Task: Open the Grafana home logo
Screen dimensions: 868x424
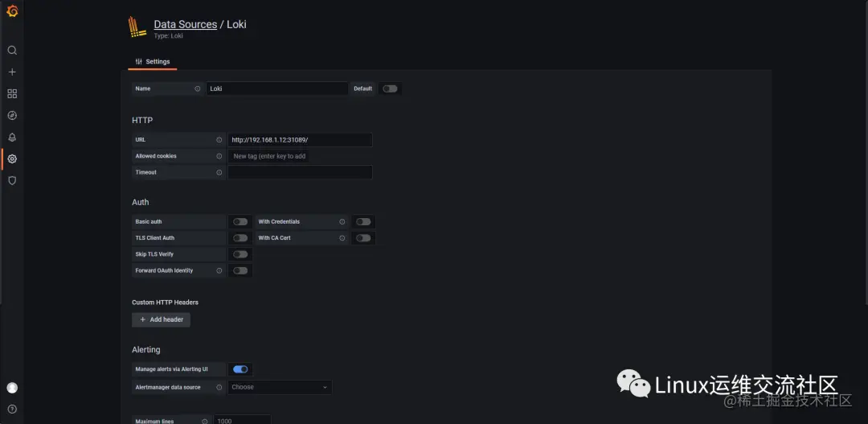Action: [x=12, y=10]
